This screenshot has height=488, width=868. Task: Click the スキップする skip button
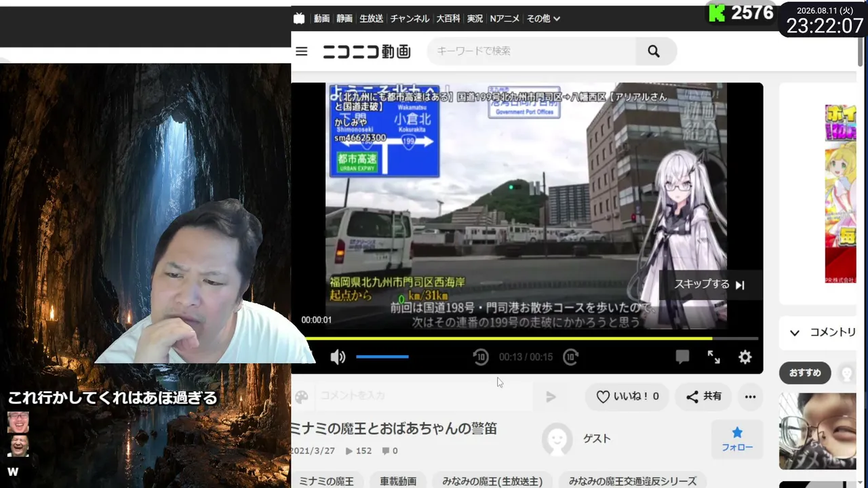tap(710, 285)
